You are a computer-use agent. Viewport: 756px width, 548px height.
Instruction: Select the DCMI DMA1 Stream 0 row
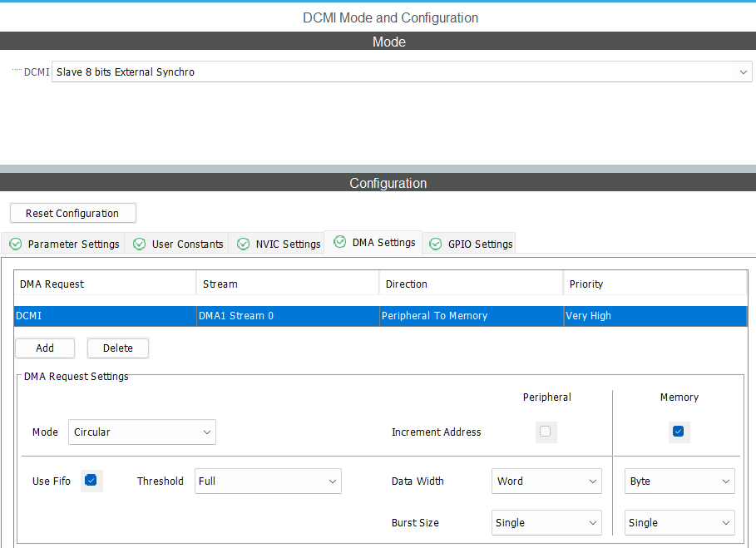[x=380, y=316]
